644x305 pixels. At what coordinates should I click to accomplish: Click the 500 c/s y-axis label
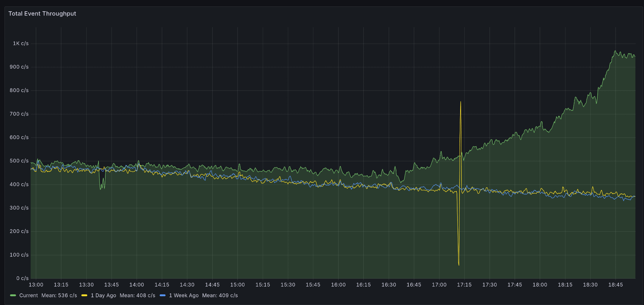(x=19, y=161)
